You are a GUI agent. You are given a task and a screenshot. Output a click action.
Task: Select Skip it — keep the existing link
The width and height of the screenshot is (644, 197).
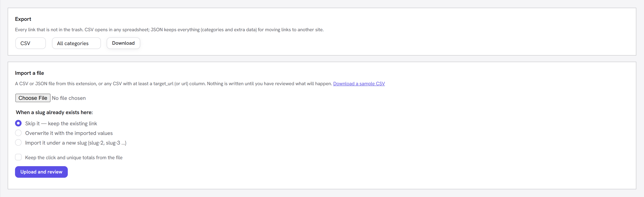[18, 123]
